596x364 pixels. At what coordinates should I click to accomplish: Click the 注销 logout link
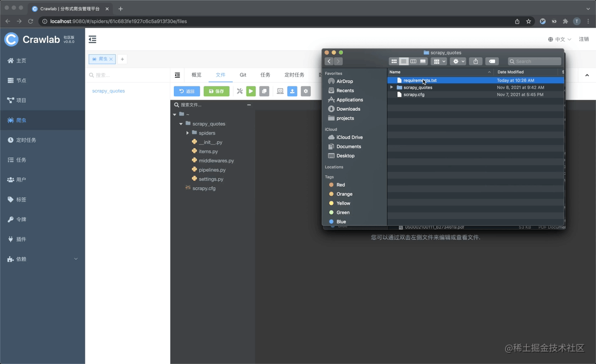click(584, 39)
